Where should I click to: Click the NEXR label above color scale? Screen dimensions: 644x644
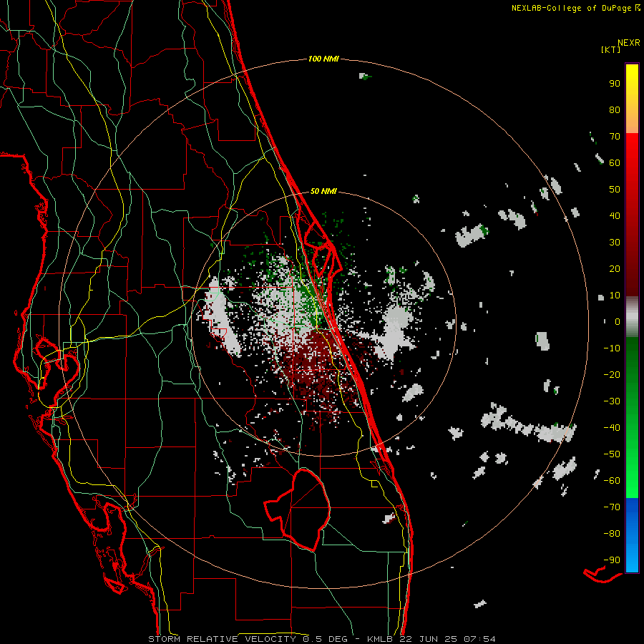(628, 43)
